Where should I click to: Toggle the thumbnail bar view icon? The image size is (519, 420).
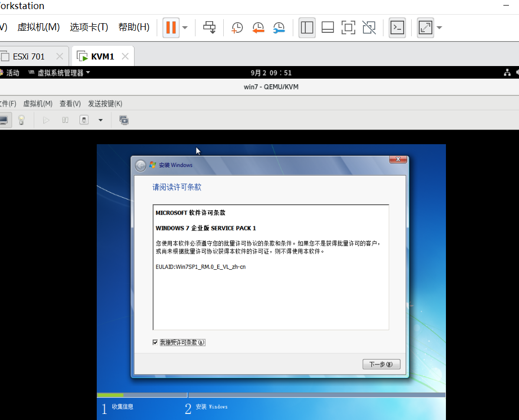pos(328,28)
